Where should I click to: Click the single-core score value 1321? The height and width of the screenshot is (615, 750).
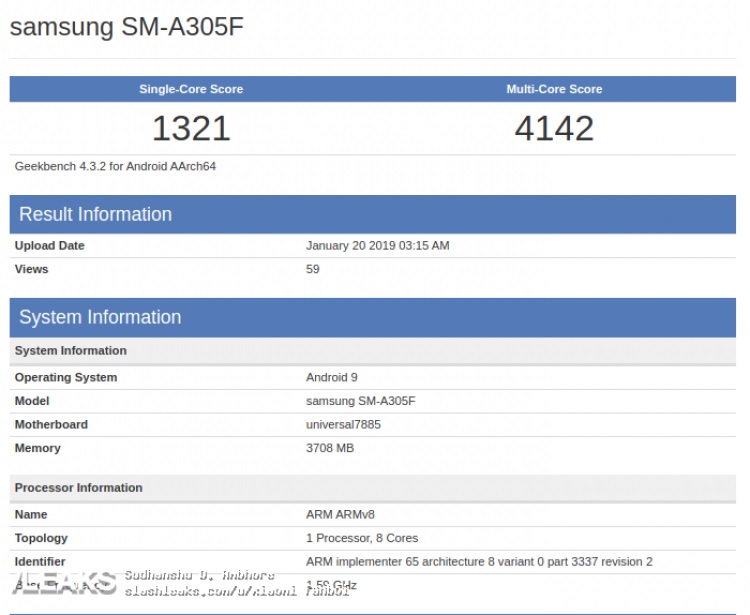[191, 128]
